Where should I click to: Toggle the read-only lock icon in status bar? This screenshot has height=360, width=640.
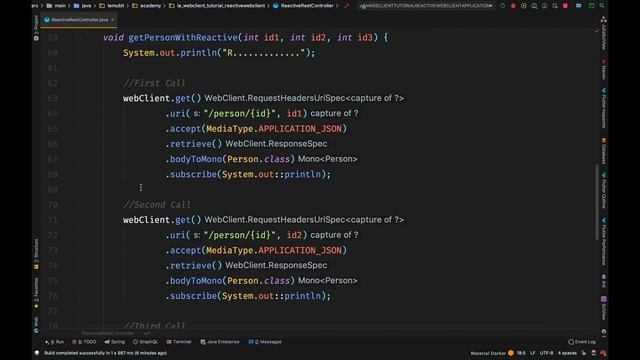click(x=584, y=353)
